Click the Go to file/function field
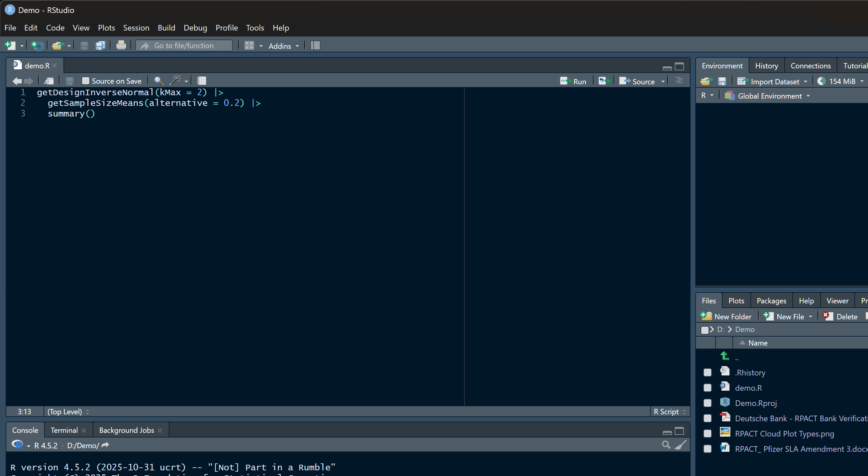Viewport: 868px width, 476px height. click(x=184, y=45)
